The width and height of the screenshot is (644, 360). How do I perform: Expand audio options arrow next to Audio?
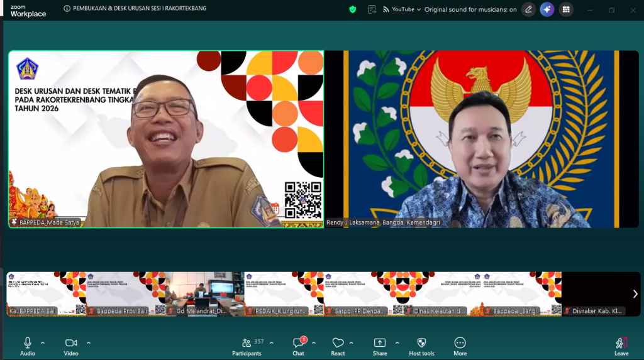(43, 343)
